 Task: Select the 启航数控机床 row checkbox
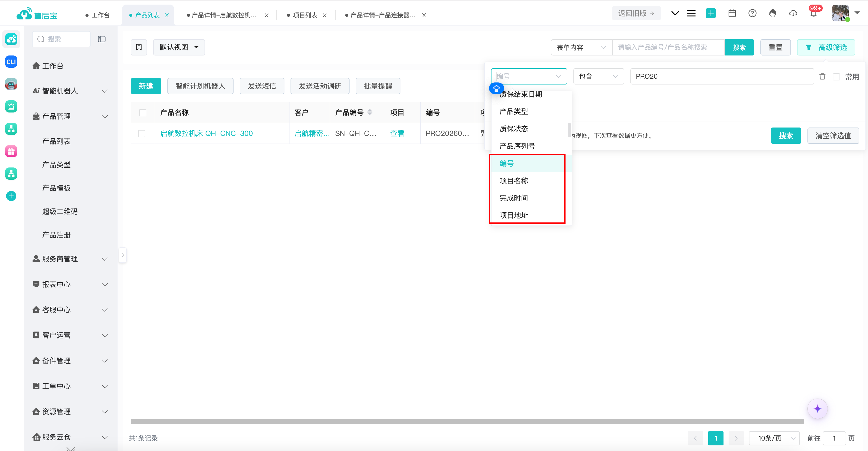[142, 133]
